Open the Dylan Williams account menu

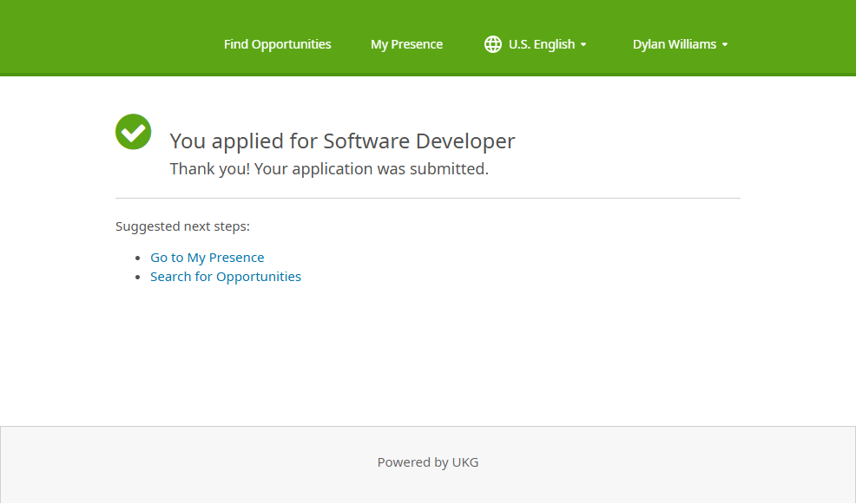click(673, 44)
